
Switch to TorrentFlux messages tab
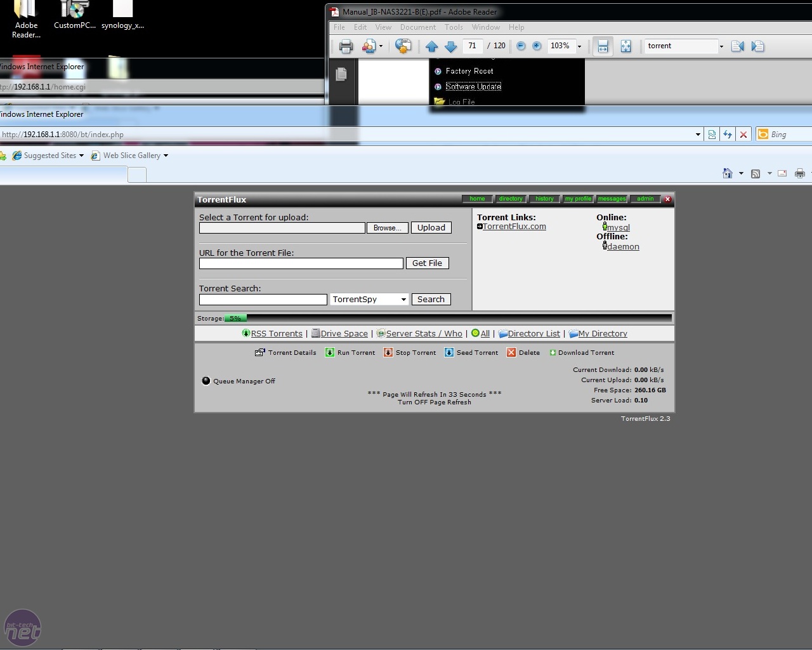pyautogui.click(x=612, y=199)
